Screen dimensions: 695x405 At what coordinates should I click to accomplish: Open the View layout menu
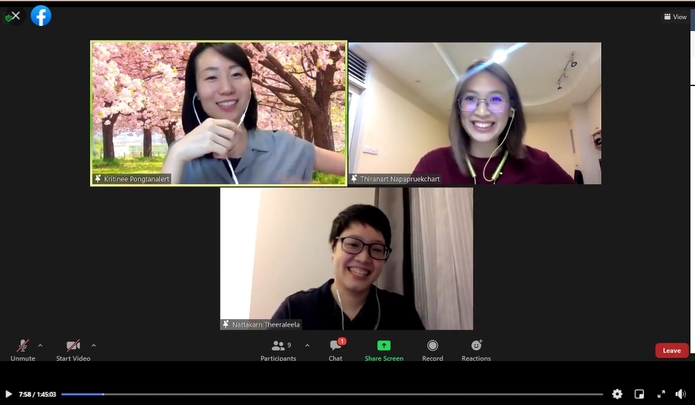point(675,17)
